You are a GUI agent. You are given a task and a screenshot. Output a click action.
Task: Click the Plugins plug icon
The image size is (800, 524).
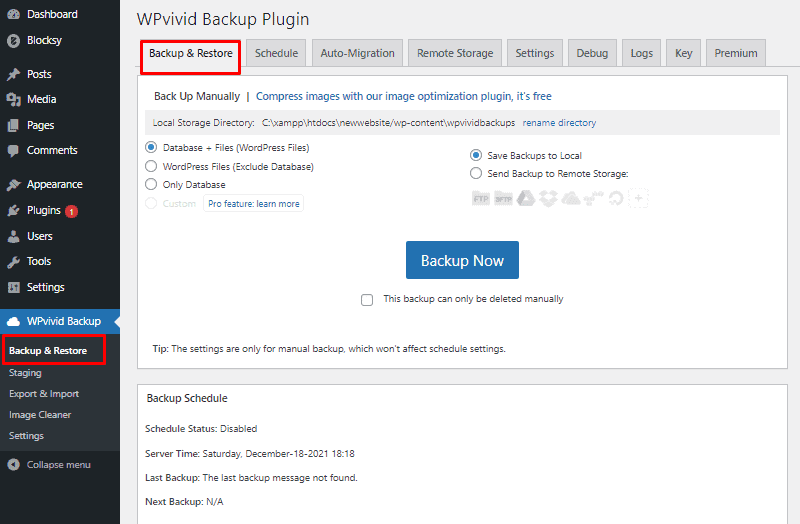[x=14, y=210]
